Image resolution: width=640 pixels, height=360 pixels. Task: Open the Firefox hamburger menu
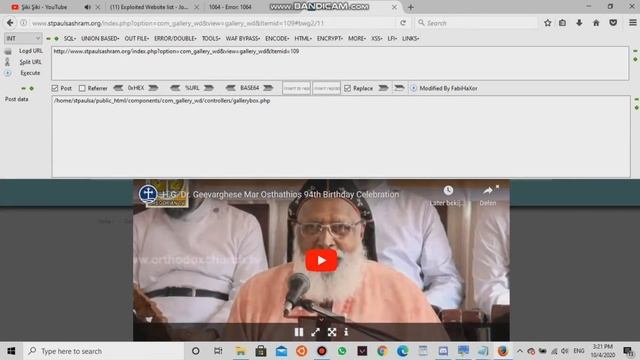click(632, 23)
